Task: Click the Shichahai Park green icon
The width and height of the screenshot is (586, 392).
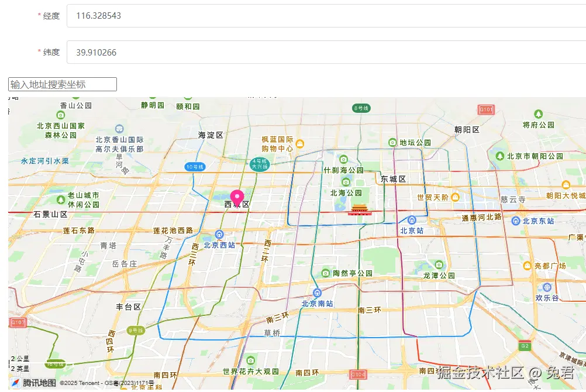Action: tap(343, 160)
